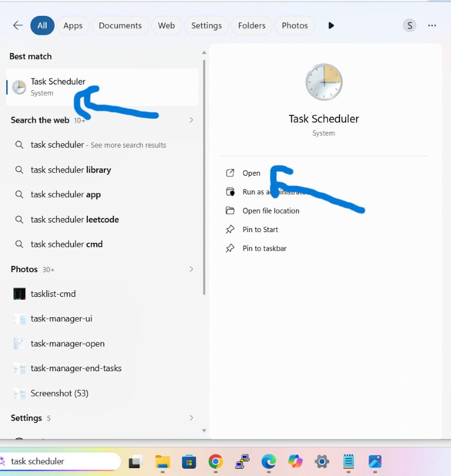This screenshot has width=451, height=476.
Task: Open the Screenshot (53) photo result
Action: point(102,393)
